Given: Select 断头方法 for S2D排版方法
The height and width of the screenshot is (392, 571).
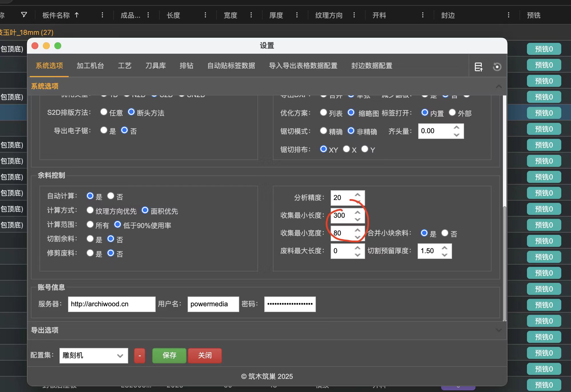Looking at the screenshot, I should click(x=131, y=112).
